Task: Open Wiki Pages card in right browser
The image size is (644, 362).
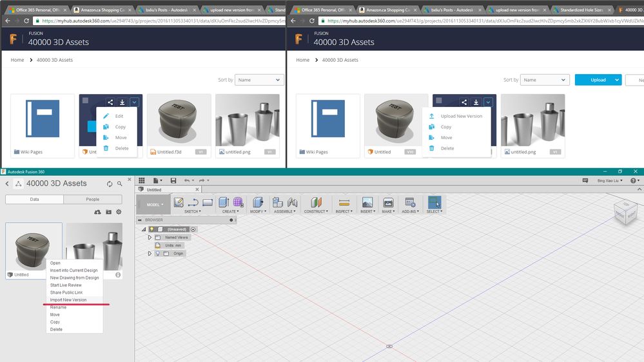Action: tap(327, 126)
